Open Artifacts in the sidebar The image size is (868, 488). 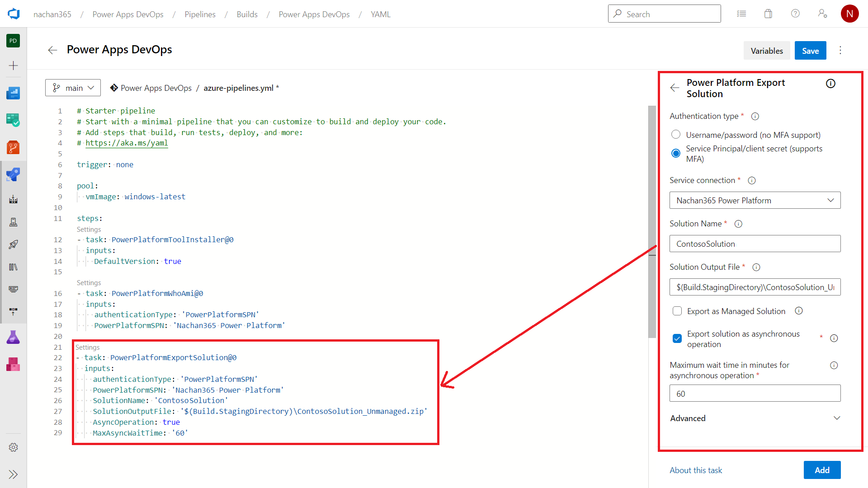pos(13,364)
